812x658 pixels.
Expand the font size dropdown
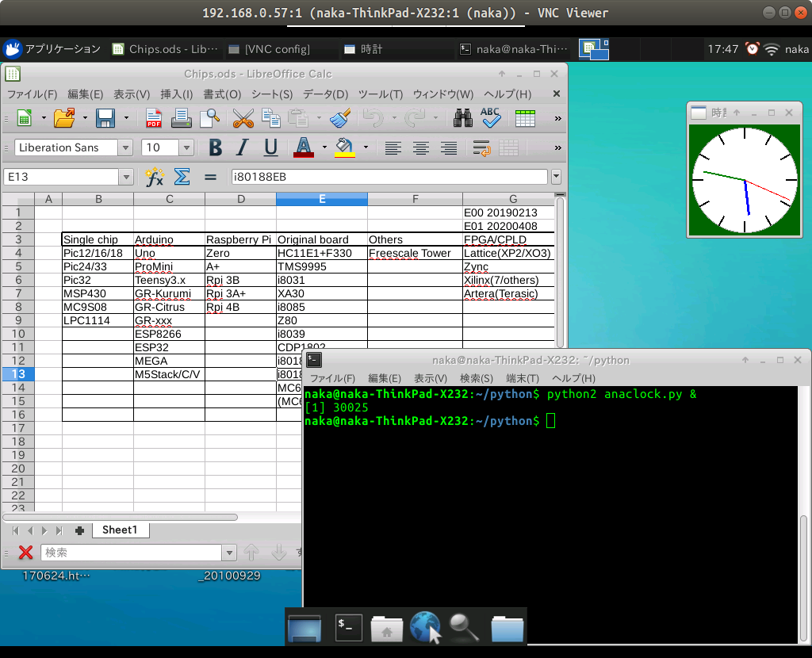click(x=186, y=148)
